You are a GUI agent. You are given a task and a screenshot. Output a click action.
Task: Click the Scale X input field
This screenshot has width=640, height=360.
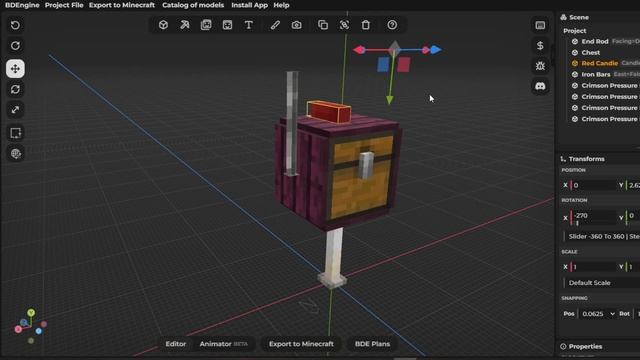593,267
